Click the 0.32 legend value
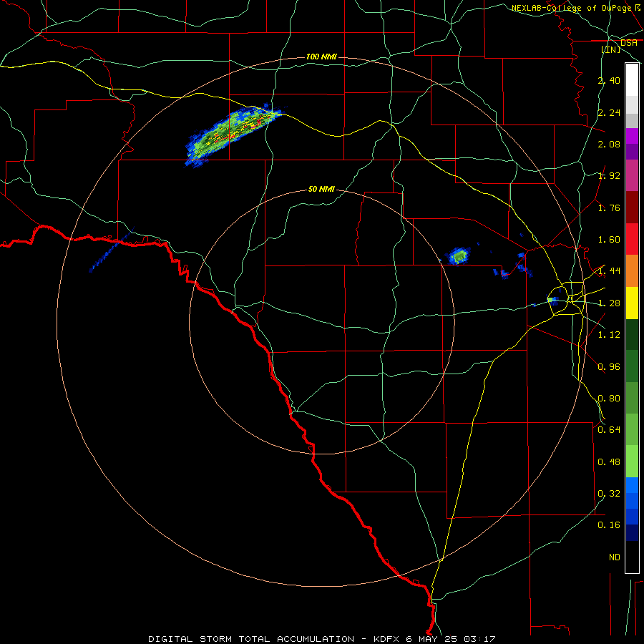The image size is (644, 644). [x=609, y=493]
